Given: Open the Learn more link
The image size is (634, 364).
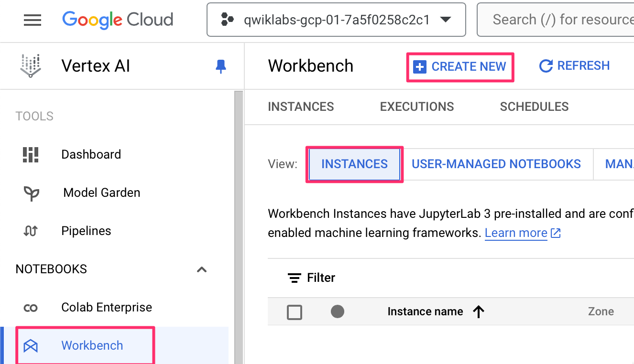Looking at the screenshot, I should [x=516, y=233].
